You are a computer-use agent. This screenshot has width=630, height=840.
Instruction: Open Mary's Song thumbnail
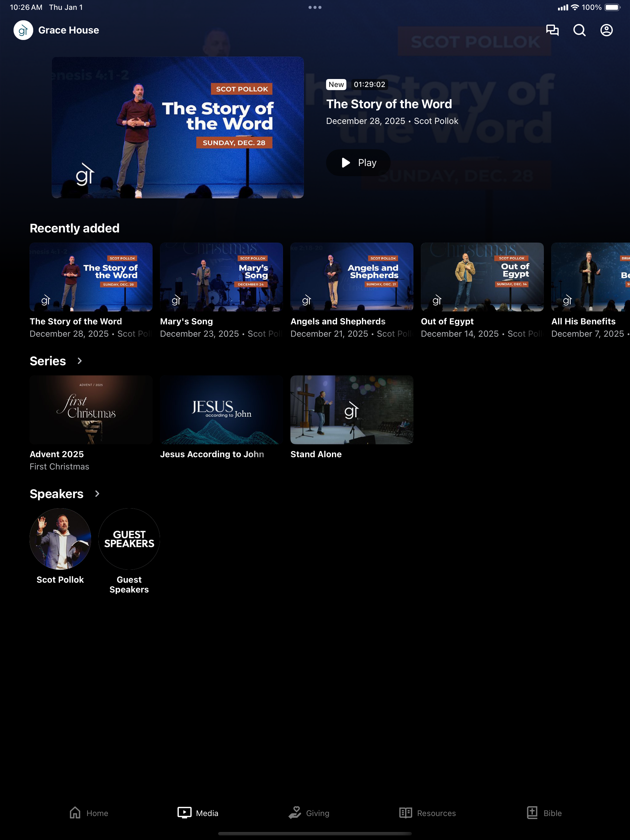[221, 277]
